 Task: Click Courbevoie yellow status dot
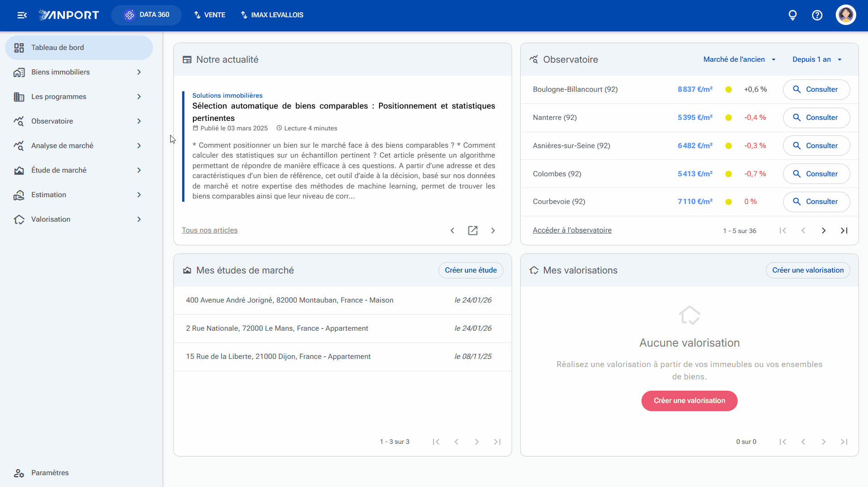coord(729,202)
